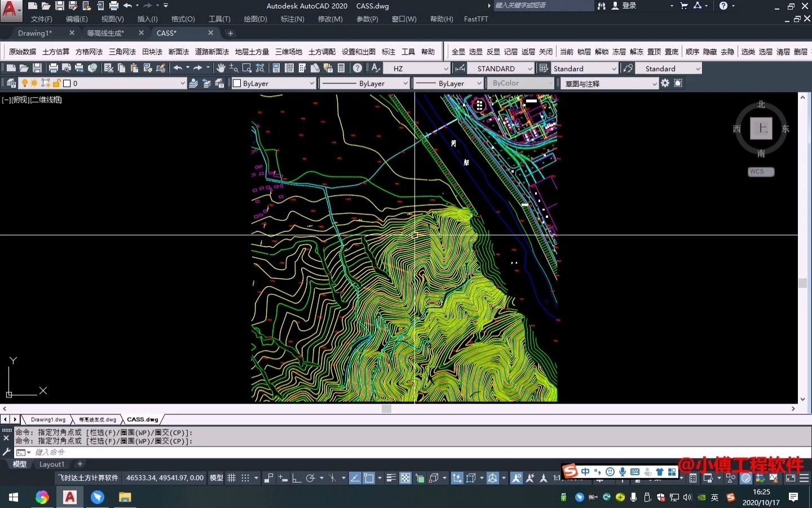Viewport: 812px width, 508px height.
Task: Click the 土方估算 CASS menu button
Action: tap(55, 52)
